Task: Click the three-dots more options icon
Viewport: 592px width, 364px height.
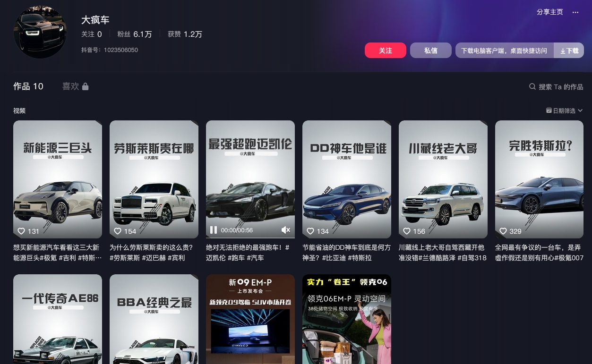Action: (x=575, y=12)
